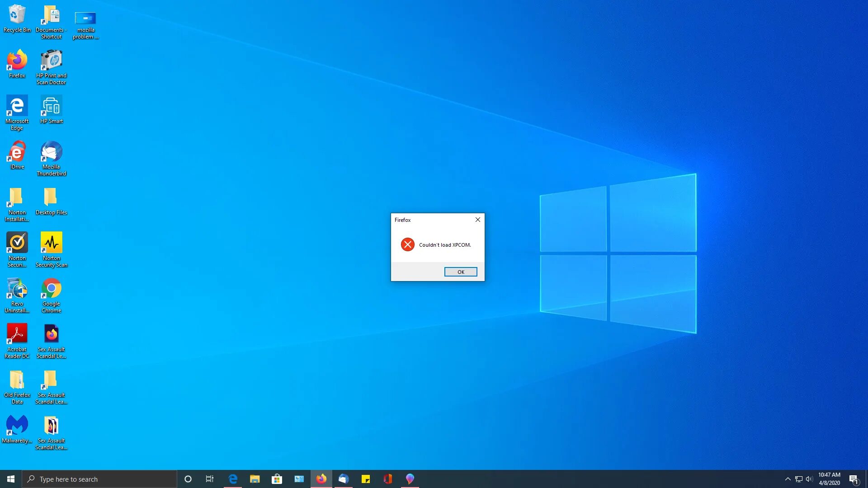Open Microsoft Edge from the taskbar
The height and width of the screenshot is (488, 868).
pos(233,479)
